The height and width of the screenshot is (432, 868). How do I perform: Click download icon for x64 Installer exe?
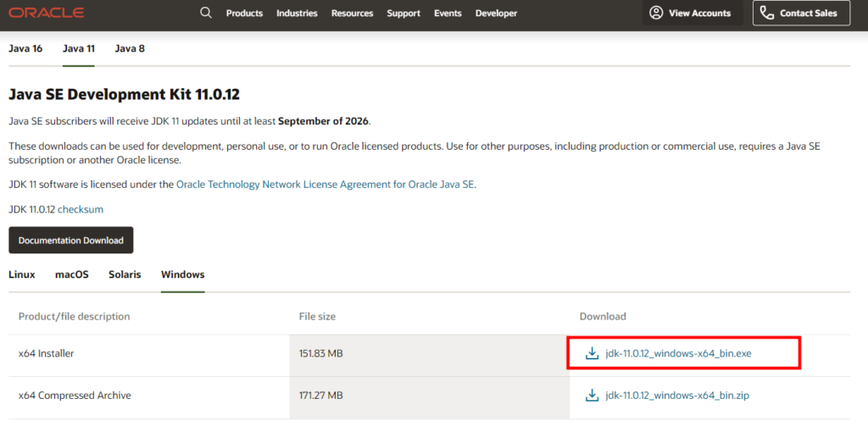(593, 353)
